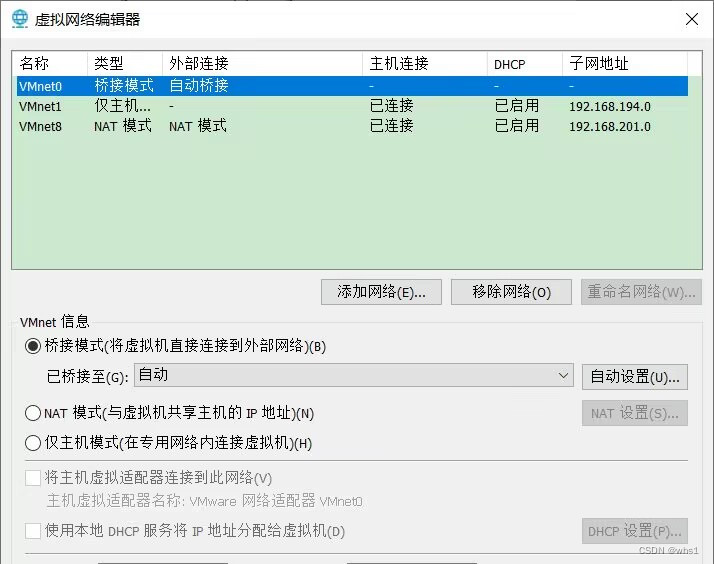Image resolution: width=714 pixels, height=564 pixels.
Task: Sort by the DHCP column header
Action: (x=525, y=64)
